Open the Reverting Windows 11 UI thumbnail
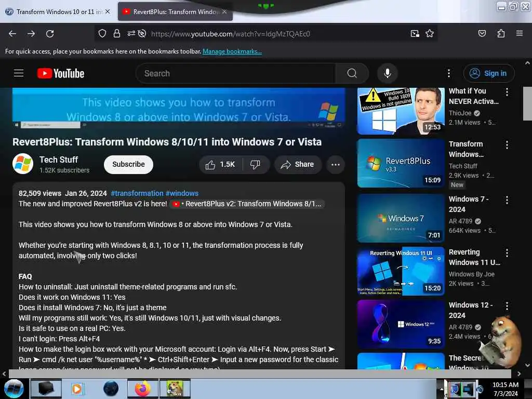The image size is (532, 399). 401,271
